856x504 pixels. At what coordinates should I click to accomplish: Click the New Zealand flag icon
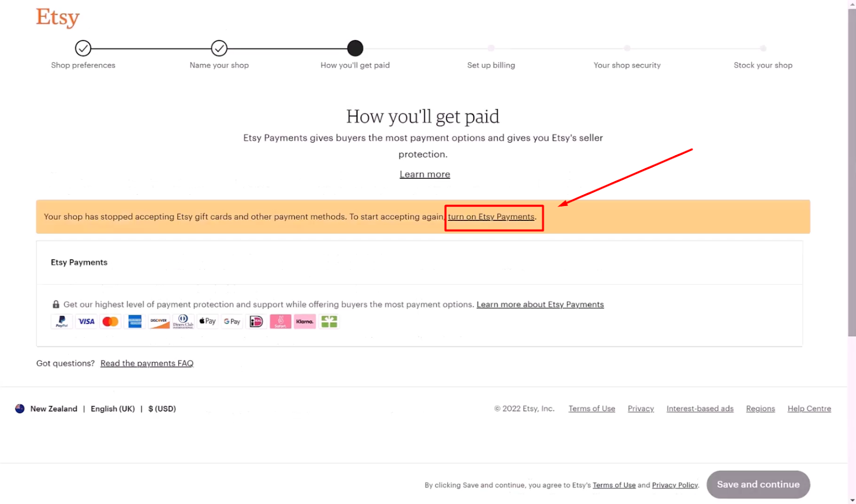(x=20, y=409)
